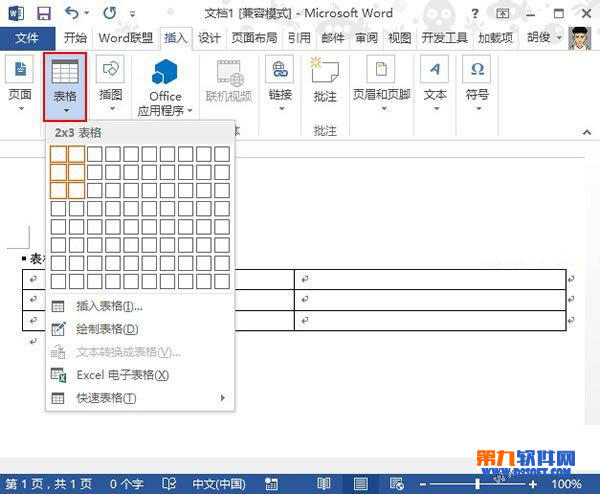Screen dimensions: 600x494
Task: Click 中文(中国) language indicator in status bar
Action: point(218,484)
